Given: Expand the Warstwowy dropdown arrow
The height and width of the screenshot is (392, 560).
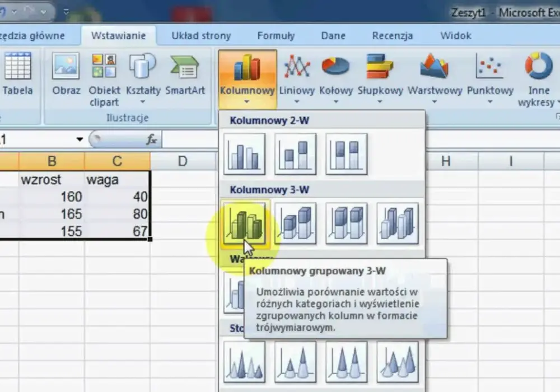Looking at the screenshot, I should click(x=435, y=102).
